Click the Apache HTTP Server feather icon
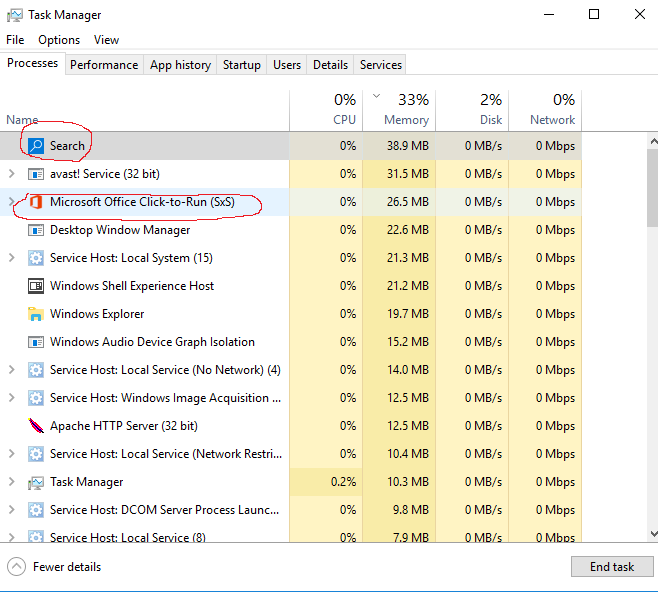The image size is (658, 592). pyautogui.click(x=36, y=426)
